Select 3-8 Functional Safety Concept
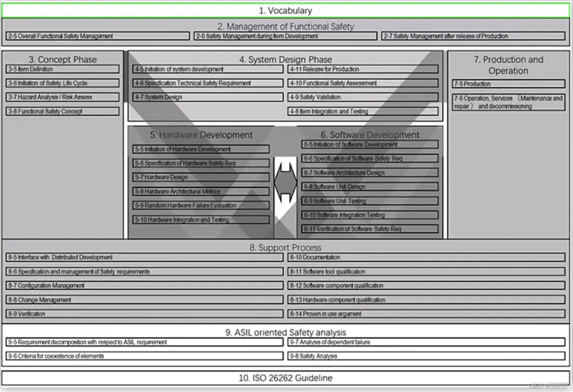This screenshot has height=392, width=573. coord(62,111)
